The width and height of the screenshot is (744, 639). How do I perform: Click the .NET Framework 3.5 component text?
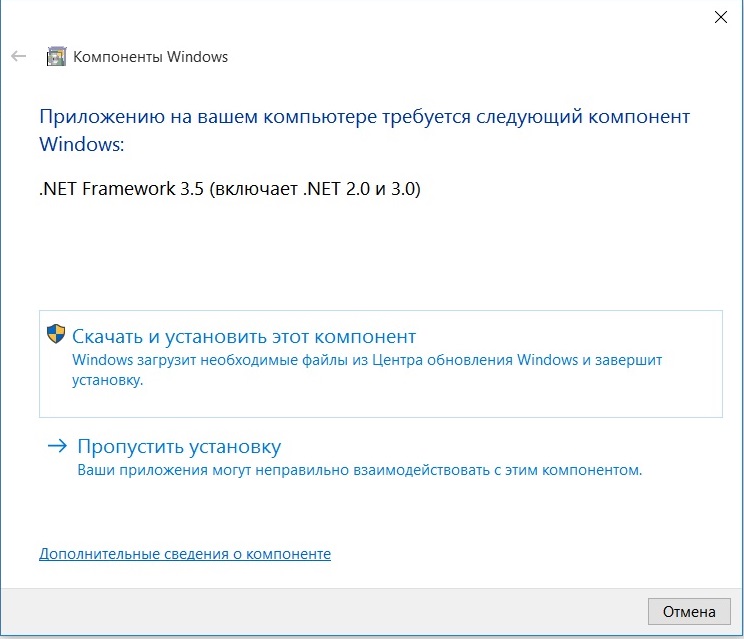[230, 189]
